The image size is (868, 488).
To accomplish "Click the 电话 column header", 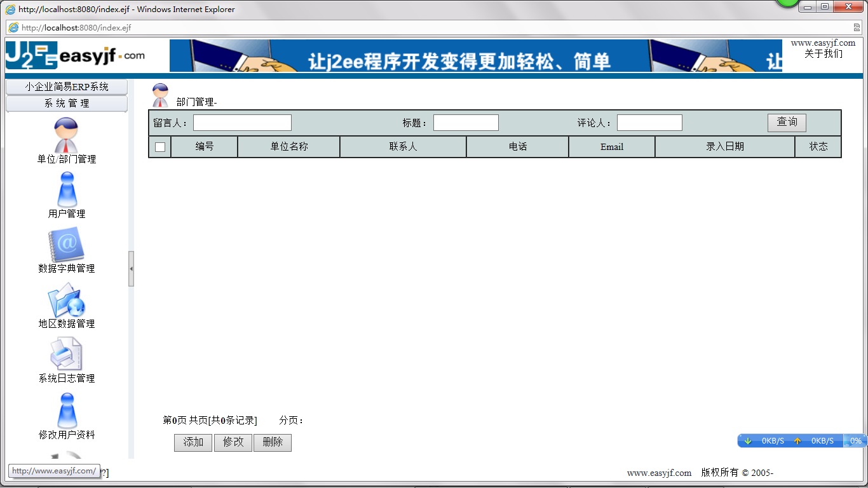I will pos(518,147).
